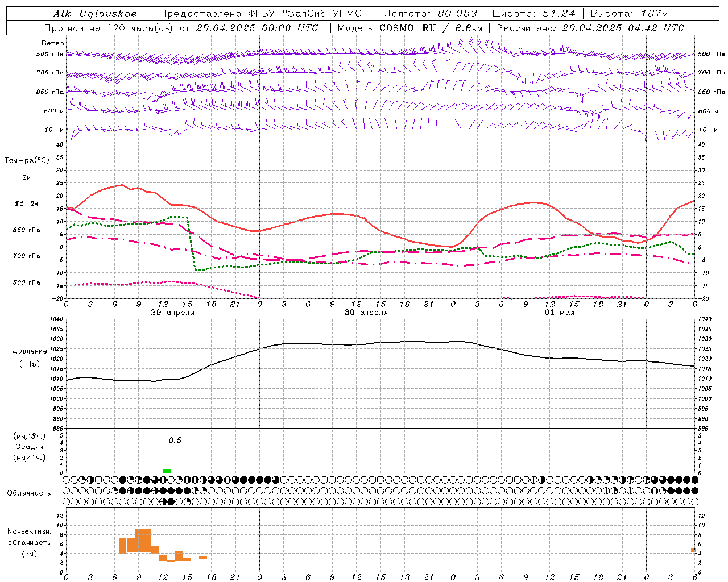This screenshot has height=582, width=728.
Task: Click the Ветер wind section label
Action: point(52,43)
